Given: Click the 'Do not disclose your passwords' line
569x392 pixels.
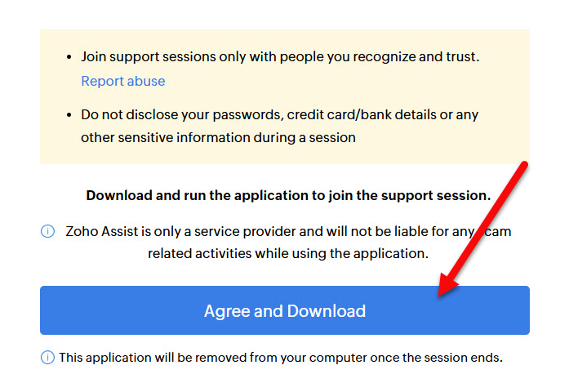Looking at the screenshot, I should point(279,114).
